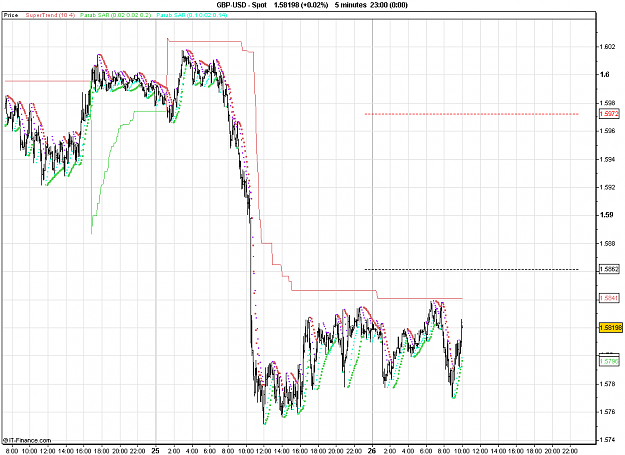
Task: Click the Price legend label
Action: (x=11, y=15)
